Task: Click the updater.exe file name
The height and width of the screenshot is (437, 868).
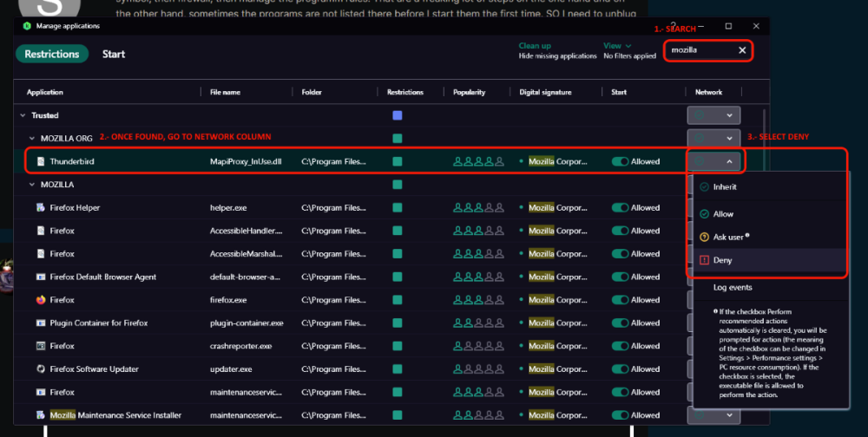Action: [x=231, y=369]
